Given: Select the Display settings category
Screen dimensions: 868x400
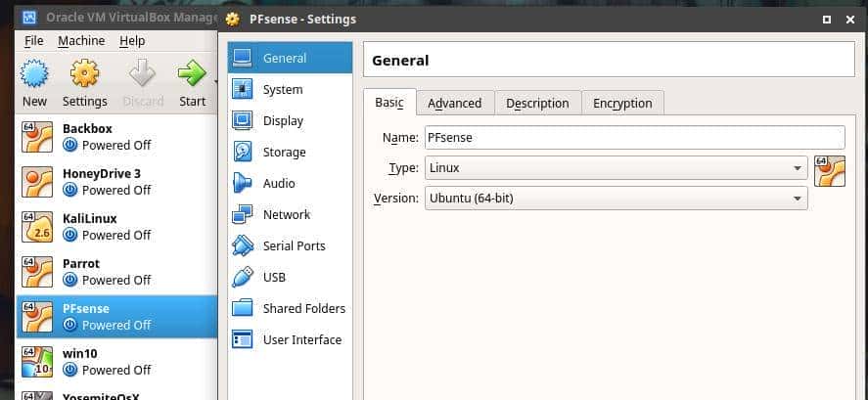Looking at the screenshot, I should point(283,121).
